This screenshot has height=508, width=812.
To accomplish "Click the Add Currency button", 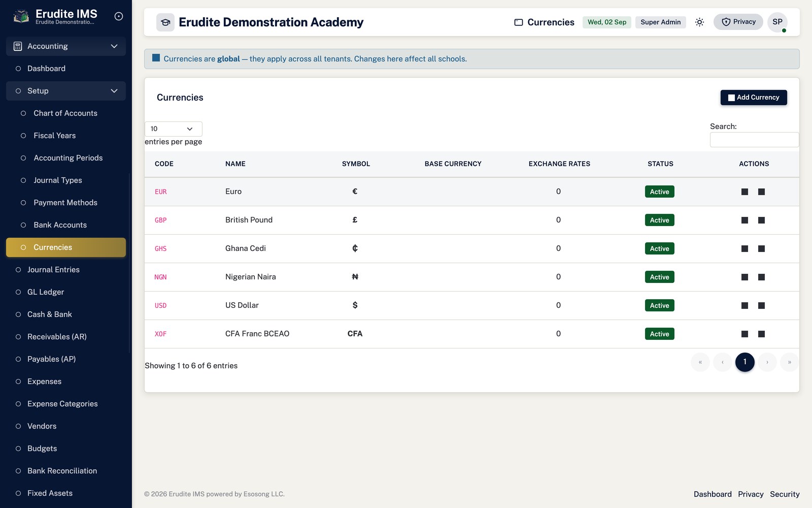I will (754, 98).
